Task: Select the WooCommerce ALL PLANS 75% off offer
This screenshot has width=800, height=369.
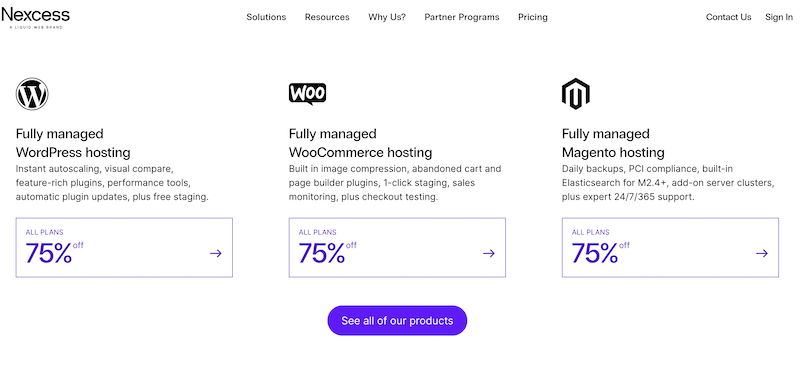Action: [x=397, y=248]
